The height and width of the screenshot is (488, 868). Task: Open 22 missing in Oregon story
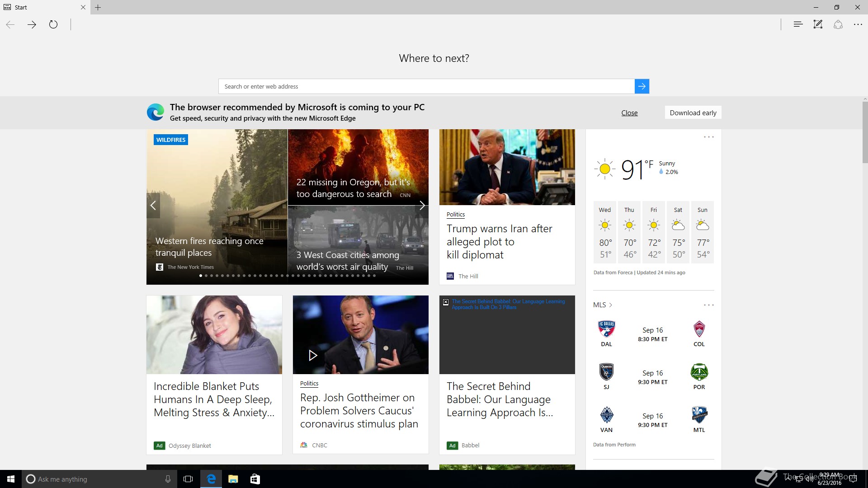(353, 188)
